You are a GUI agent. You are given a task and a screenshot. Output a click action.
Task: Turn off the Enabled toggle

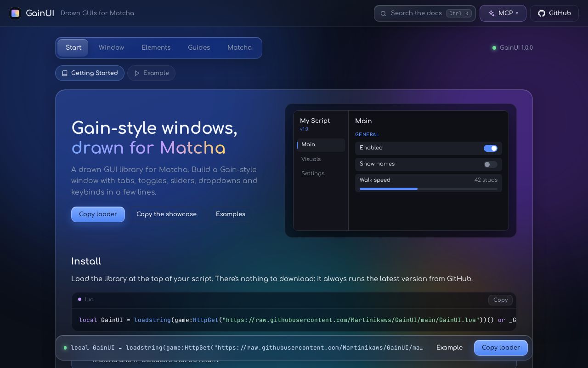[x=491, y=148]
